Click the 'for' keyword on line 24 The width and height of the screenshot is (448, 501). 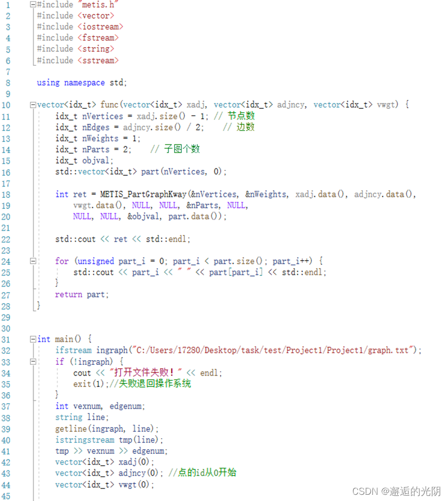pos(62,261)
